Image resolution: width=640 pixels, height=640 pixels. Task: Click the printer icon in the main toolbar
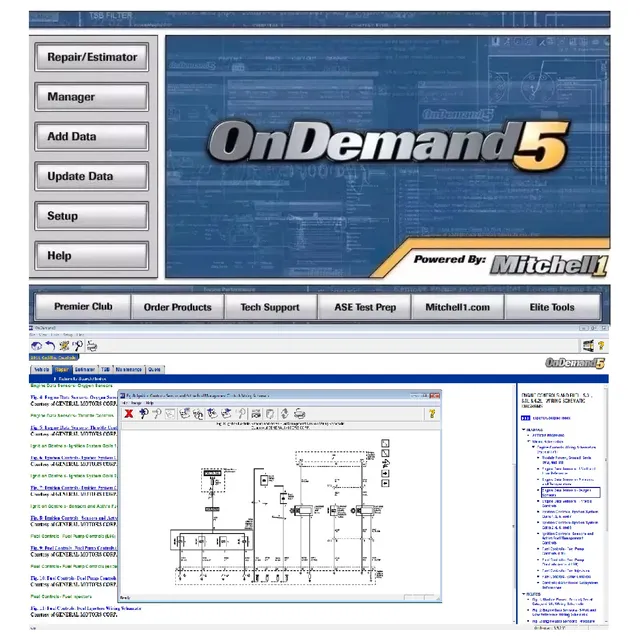click(92, 346)
